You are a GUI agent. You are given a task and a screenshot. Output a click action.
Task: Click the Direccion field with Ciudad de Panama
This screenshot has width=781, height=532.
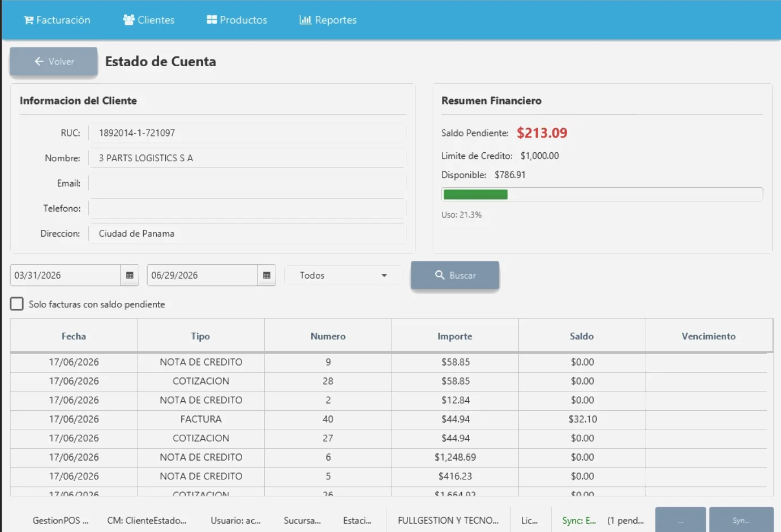[247, 233]
